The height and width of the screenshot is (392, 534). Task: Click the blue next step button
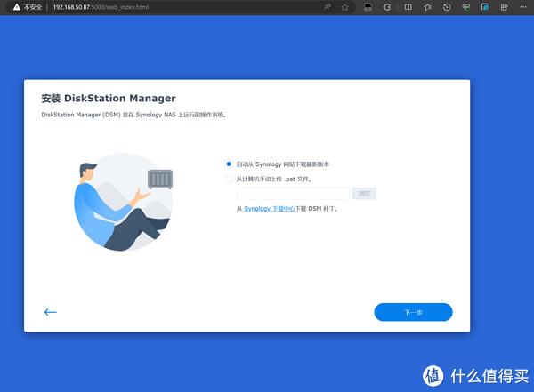[414, 312]
